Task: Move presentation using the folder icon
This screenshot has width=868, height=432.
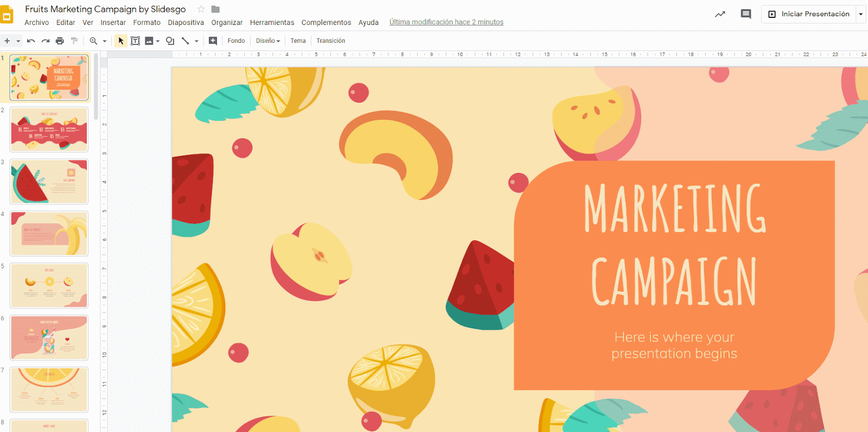Action: [x=215, y=9]
